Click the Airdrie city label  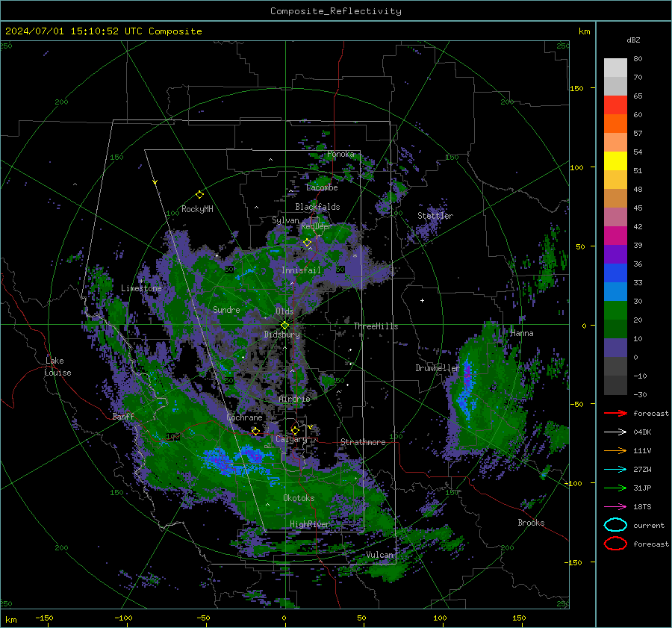(x=294, y=399)
